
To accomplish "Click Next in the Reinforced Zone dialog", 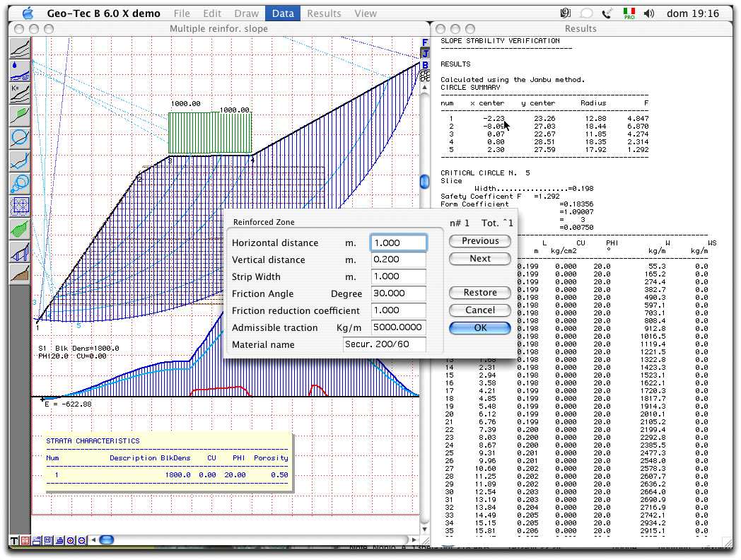I will coord(479,258).
